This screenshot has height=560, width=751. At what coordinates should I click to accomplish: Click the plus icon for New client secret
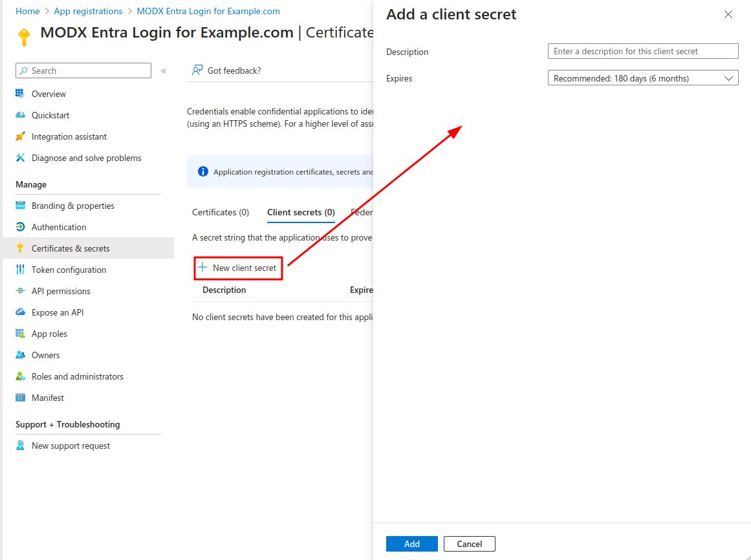(x=202, y=268)
